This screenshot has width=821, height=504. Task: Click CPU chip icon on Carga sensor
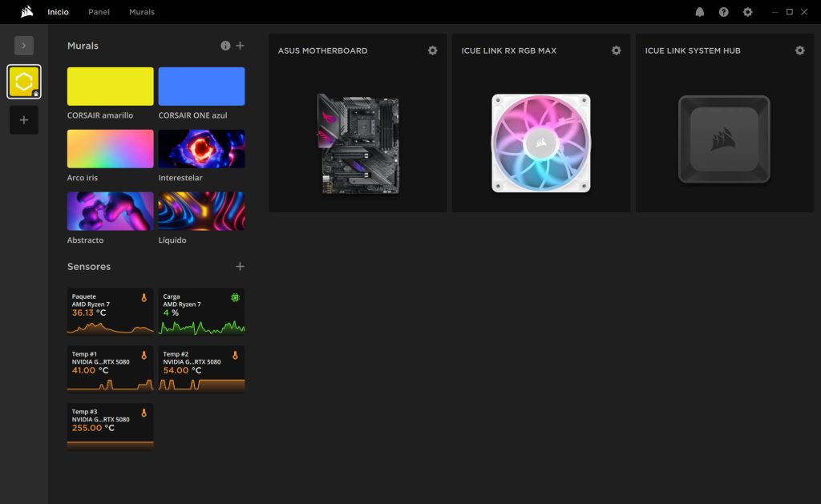(x=235, y=297)
